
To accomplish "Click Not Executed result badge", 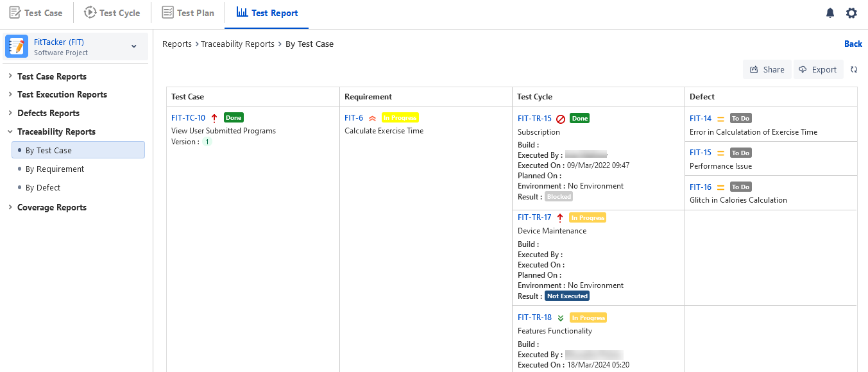I will (567, 296).
